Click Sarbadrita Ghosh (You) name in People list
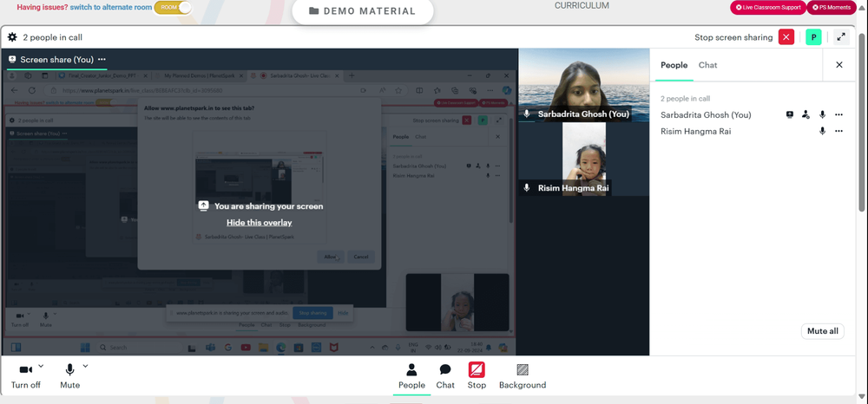868x404 pixels. 706,115
